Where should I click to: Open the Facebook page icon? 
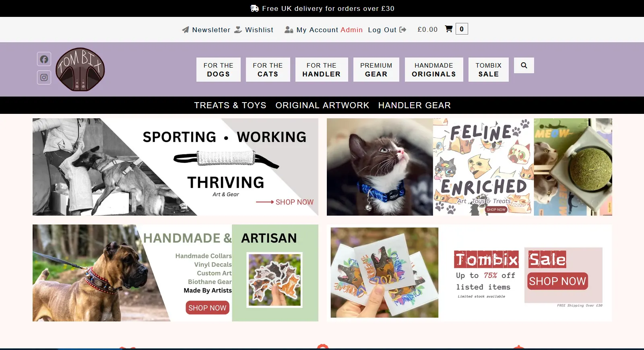point(44,59)
